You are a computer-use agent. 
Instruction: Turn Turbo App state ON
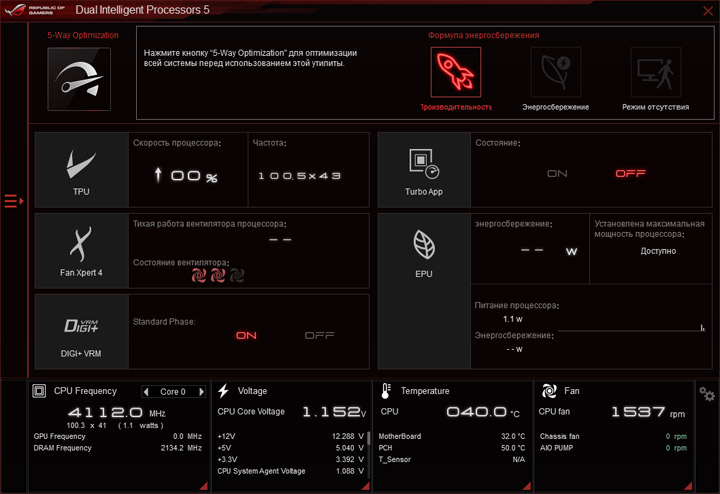557,174
